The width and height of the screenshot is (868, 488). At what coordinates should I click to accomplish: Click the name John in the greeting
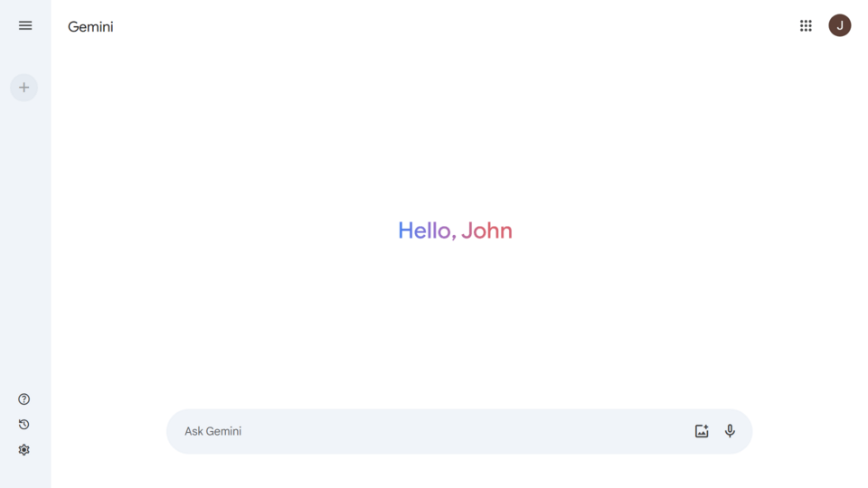point(486,231)
